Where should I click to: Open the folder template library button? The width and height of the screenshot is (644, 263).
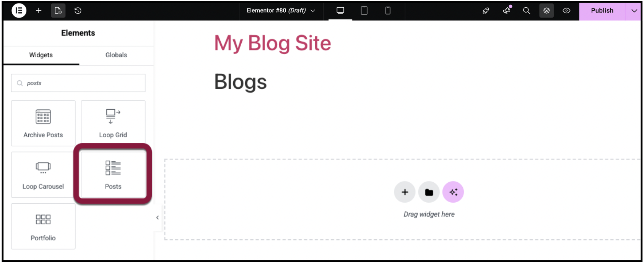(429, 192)
